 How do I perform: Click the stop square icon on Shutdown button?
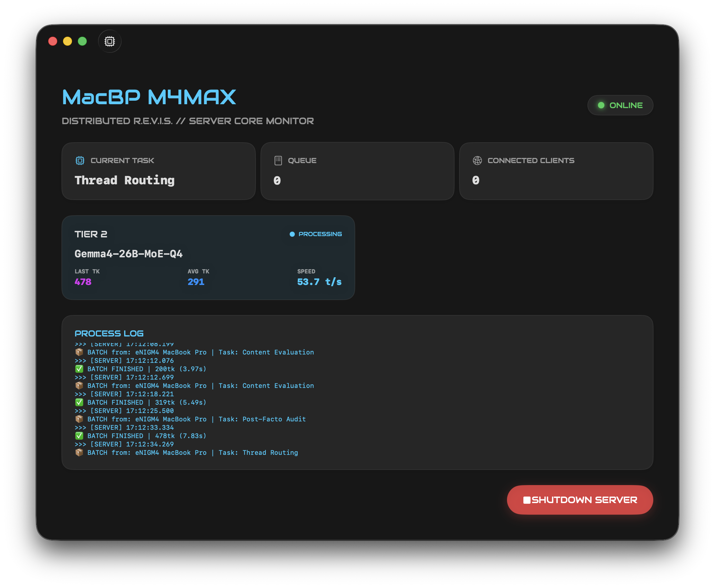click(x=527, y=500)
